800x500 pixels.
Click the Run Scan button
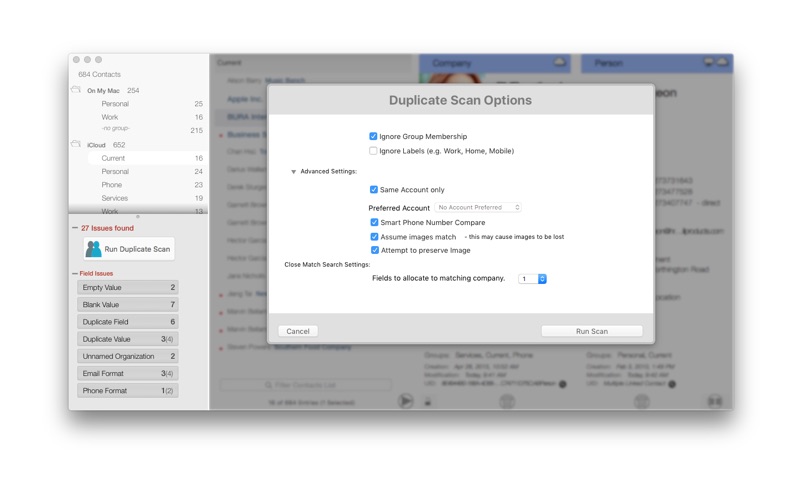(x=592, y=331)
